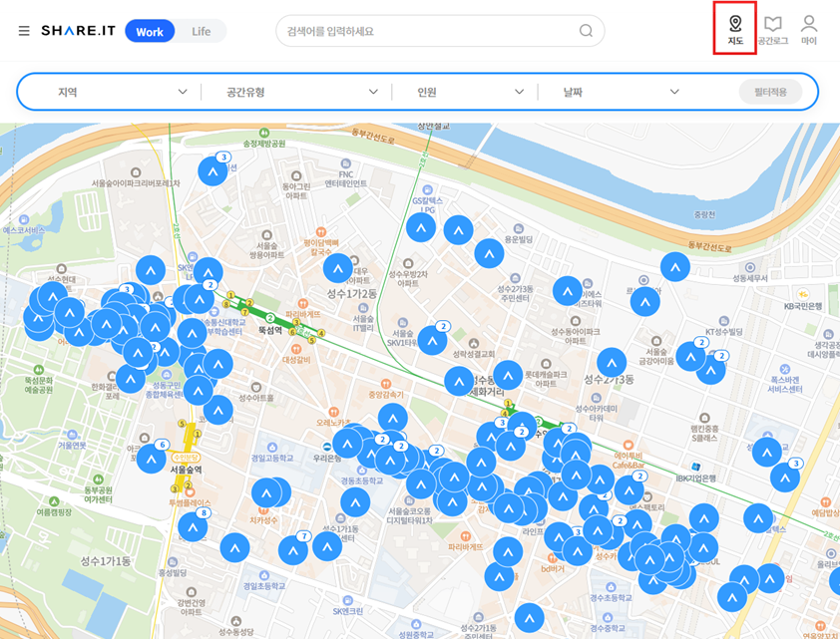This screenshot has height=639, width=840.
Task: Expand the 인원 headcount dropdown
Action: pyautogui.click(x=470, y=92)
